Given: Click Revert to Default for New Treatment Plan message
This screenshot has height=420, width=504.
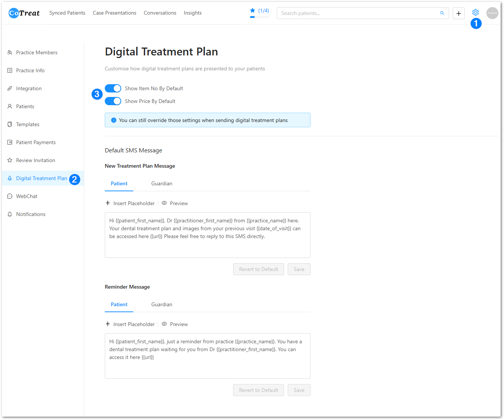Looking at the screenshot, I should (x=258, y=269).
